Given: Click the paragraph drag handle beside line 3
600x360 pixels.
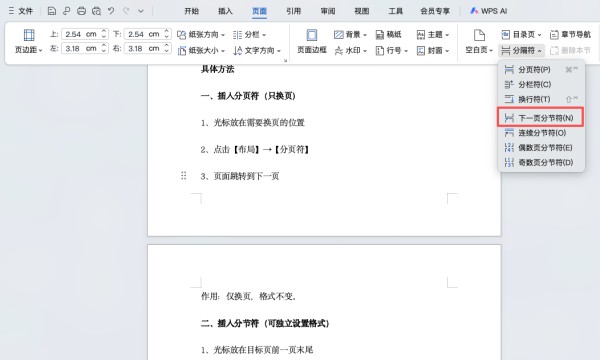Looking at the screenshot, I should pos(184,176).
